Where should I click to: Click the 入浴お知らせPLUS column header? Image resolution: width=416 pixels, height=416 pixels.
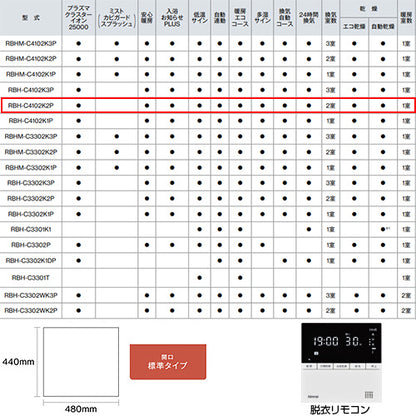click(172, 18)
